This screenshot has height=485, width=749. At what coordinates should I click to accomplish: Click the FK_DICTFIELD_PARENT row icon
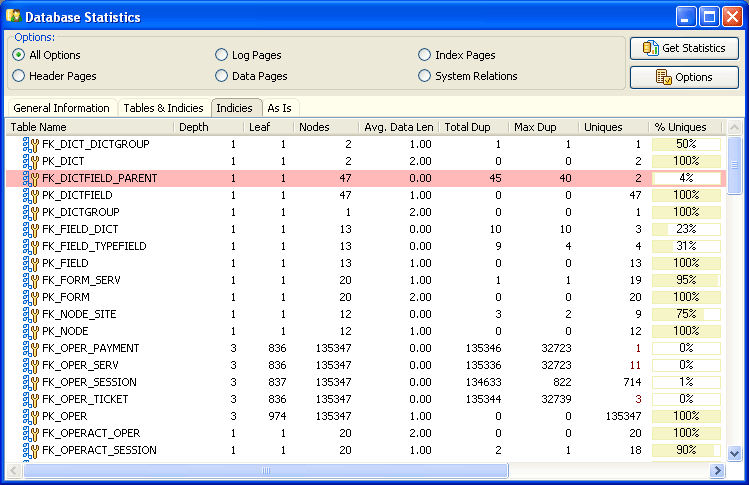tap(30, 178)
